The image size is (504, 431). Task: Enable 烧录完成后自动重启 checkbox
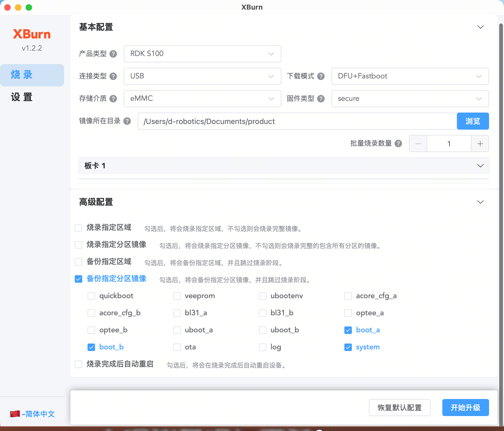(78, 364)
